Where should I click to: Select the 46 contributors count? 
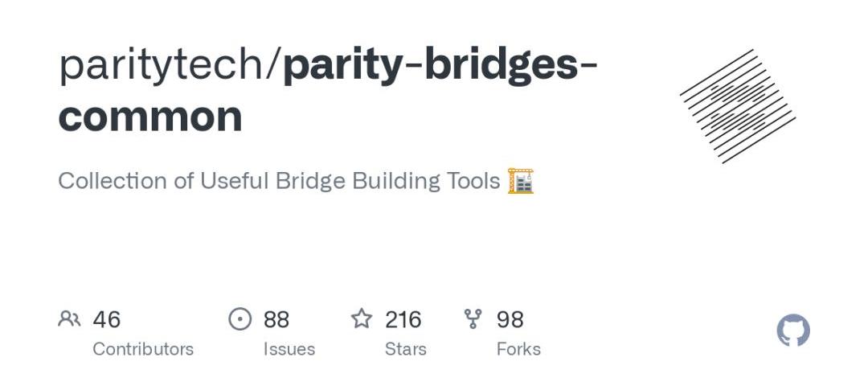click(107, 320)
